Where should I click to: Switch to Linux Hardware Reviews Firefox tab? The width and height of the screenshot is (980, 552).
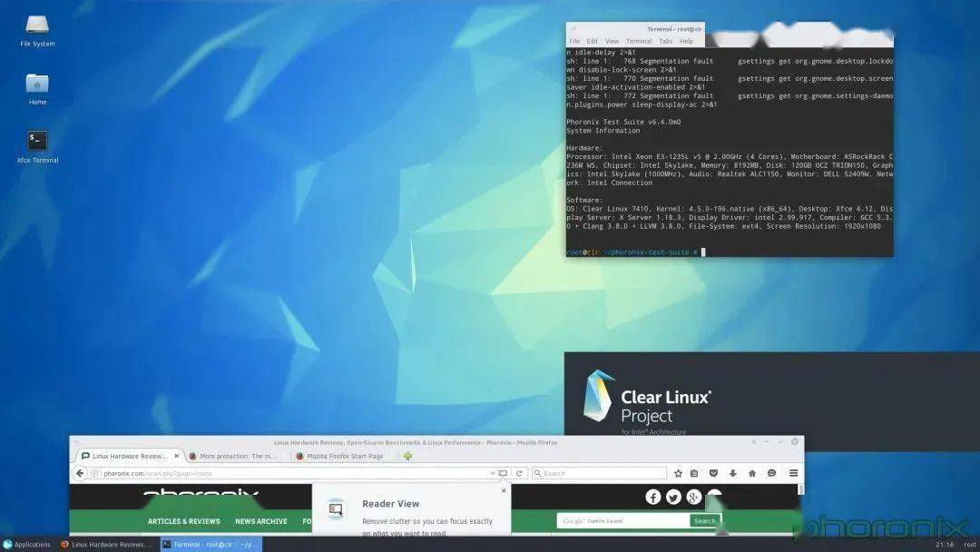click(x=130, y=456)
